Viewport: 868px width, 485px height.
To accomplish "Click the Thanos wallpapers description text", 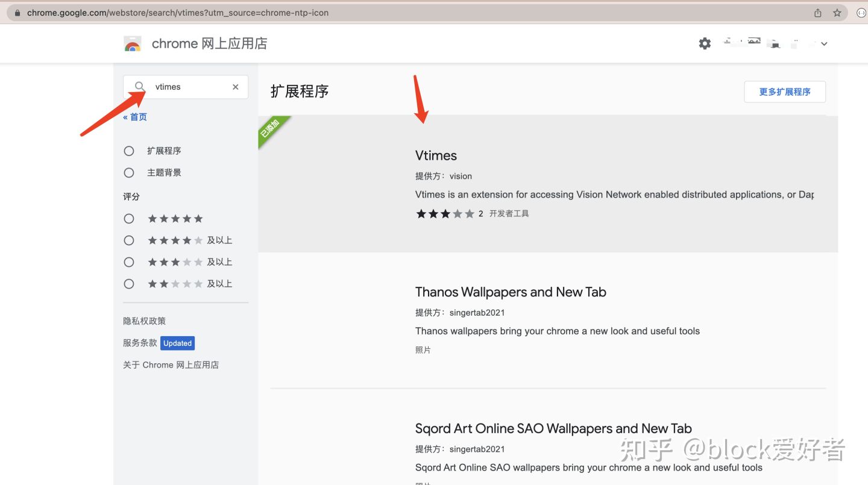I will 558,331.
